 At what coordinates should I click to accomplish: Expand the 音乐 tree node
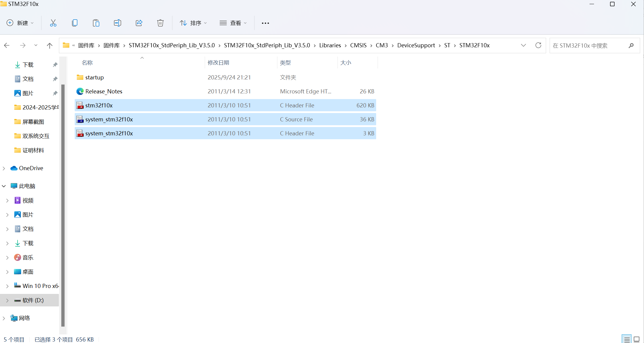point(7,258)
